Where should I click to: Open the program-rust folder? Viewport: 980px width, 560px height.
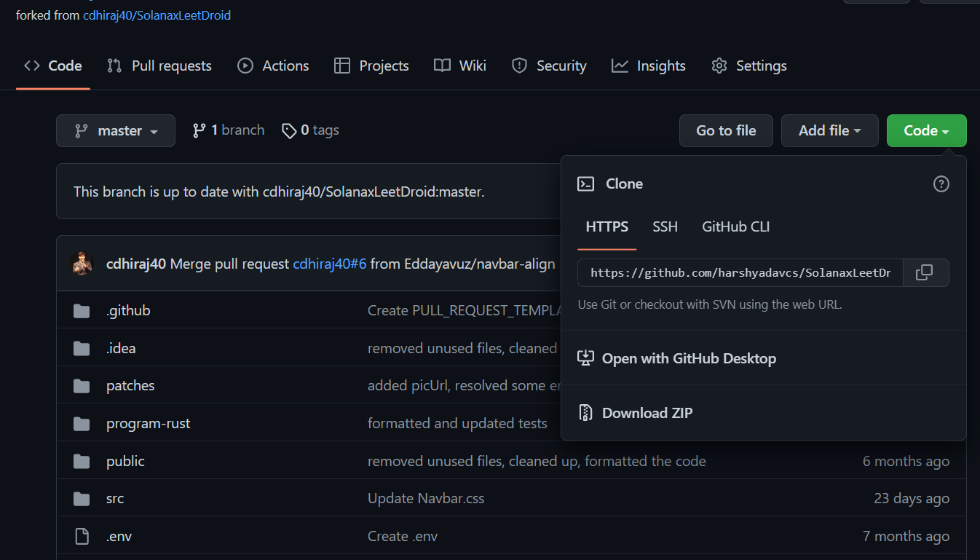pos(149,424)
